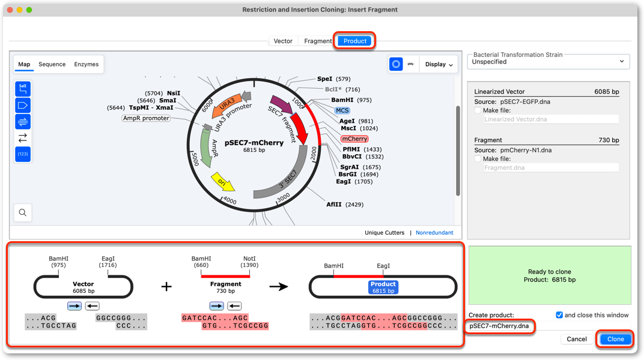Select the MCS label on map

click(x=342, y=110)
